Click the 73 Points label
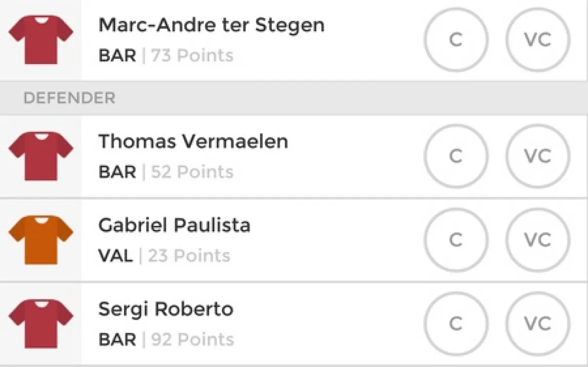 pyautogui.click(x=192, y=55)
